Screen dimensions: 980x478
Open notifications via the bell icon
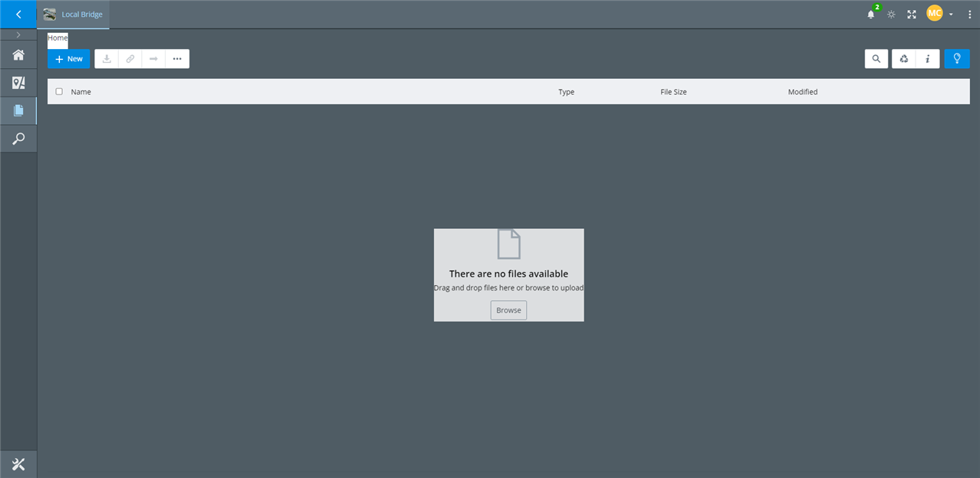point(870,14)
